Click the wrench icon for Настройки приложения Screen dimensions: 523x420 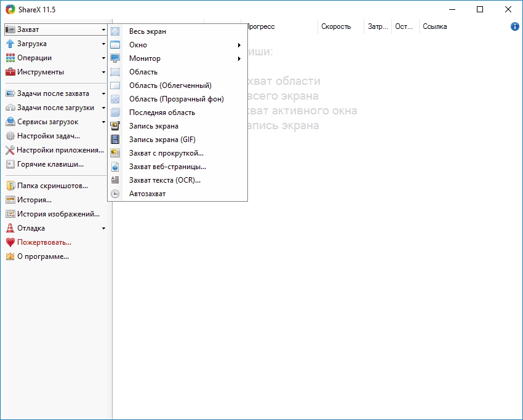tap(10, 150)
